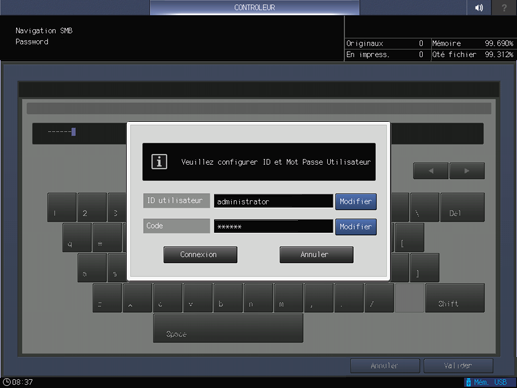517x388 pixels.
Task: Click the Originaux counter row
Action: coord(388,43)
